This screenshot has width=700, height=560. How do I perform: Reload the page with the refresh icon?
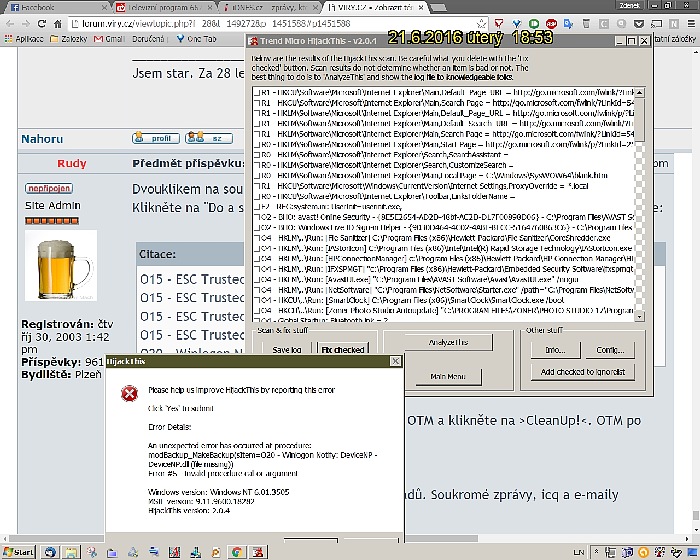coord(42,24)
